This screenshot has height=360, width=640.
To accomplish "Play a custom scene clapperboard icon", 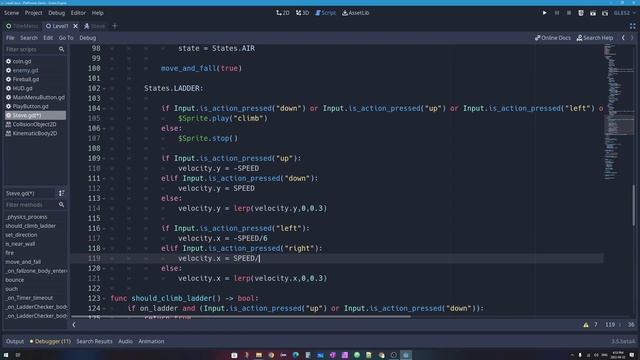I will pyautogui.click(x=605, y=13).
